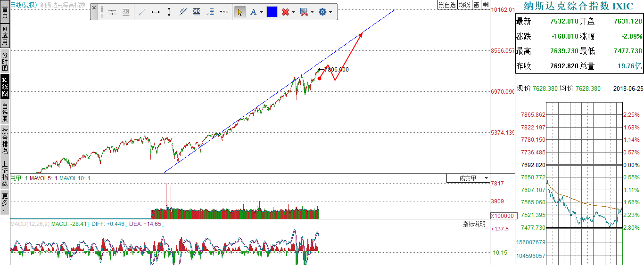The image size is (644, 265).
Task: Toggle the 均线 moving average display
Action: (x=464, y=5)
